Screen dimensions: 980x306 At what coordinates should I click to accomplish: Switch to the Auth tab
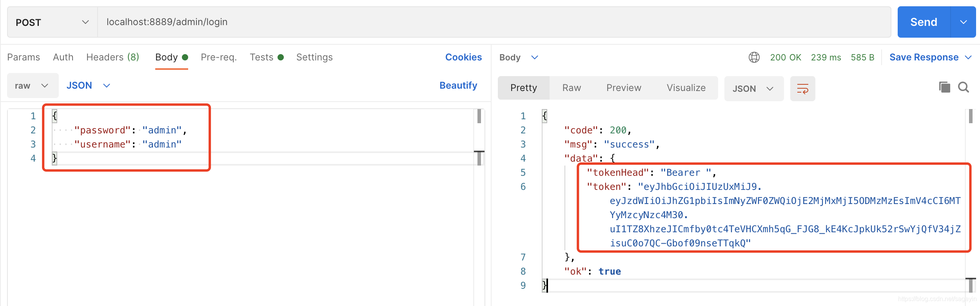pyautogui.click(x=63, y=57)
